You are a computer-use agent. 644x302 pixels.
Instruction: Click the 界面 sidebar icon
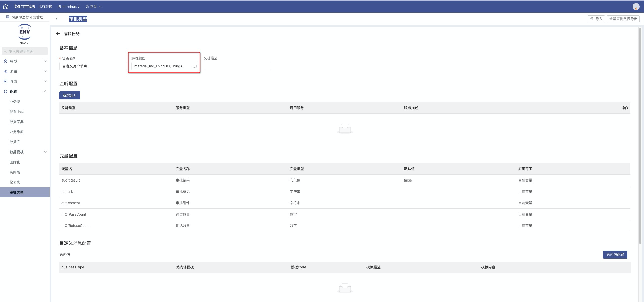(6, 81)
